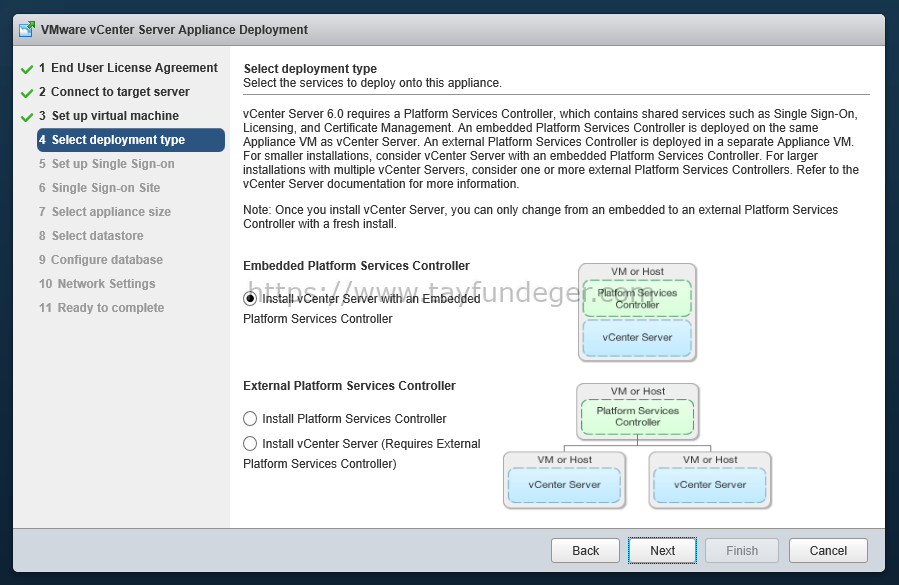Open step 6 Single Sign-on Site
The width and height of the screenshot is (899, 585).
click(100, 188)
